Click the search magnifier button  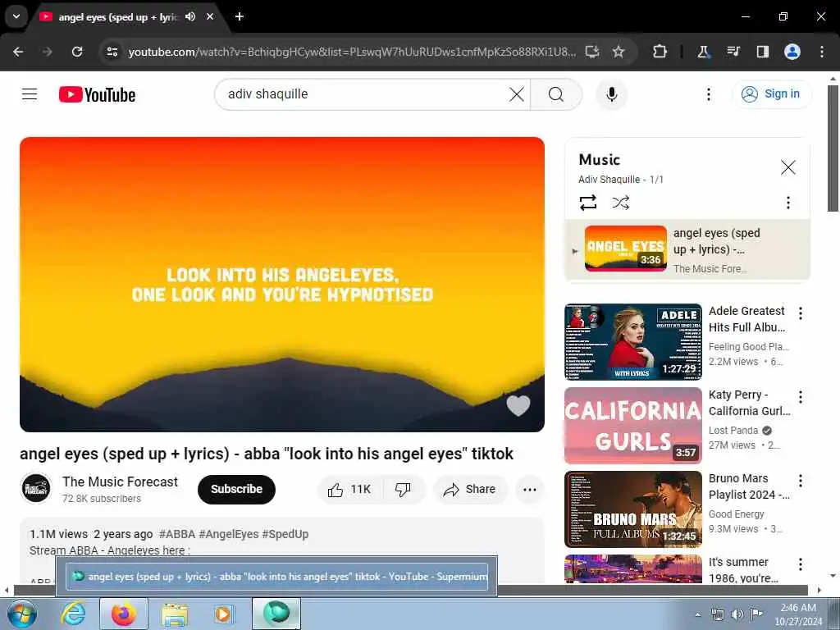(556, 95)
